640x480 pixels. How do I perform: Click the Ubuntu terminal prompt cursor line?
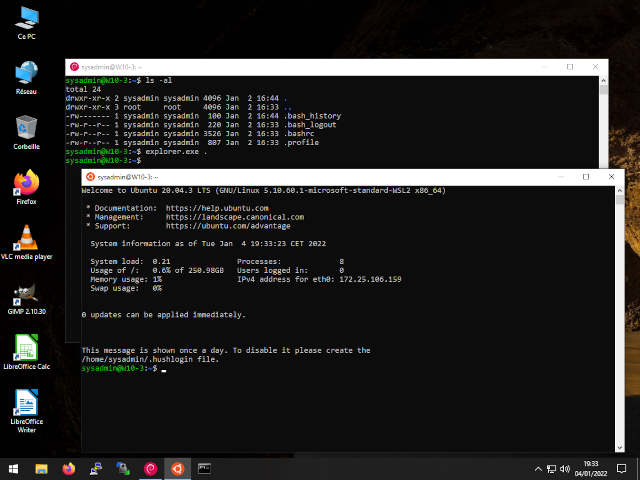(124, 368)
